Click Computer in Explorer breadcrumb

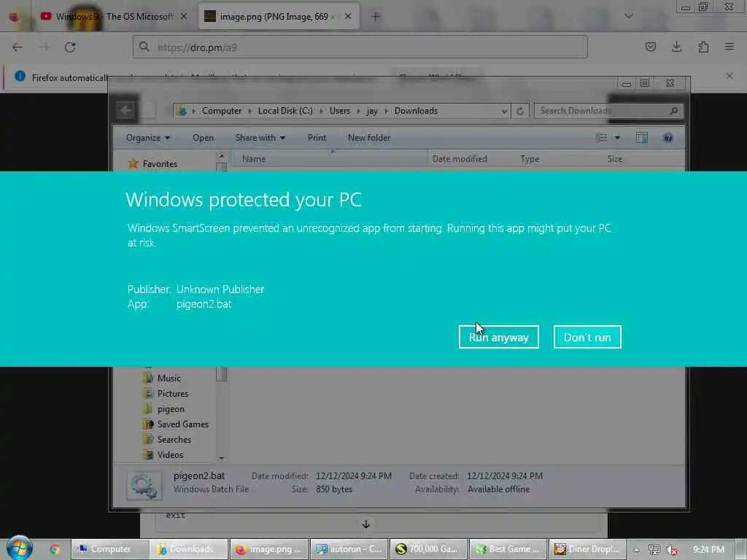pyautogui.click(x=222, y=111)
